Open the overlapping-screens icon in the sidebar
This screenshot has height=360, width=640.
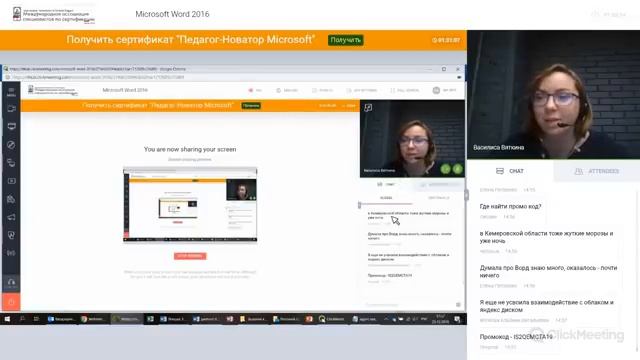11,163
